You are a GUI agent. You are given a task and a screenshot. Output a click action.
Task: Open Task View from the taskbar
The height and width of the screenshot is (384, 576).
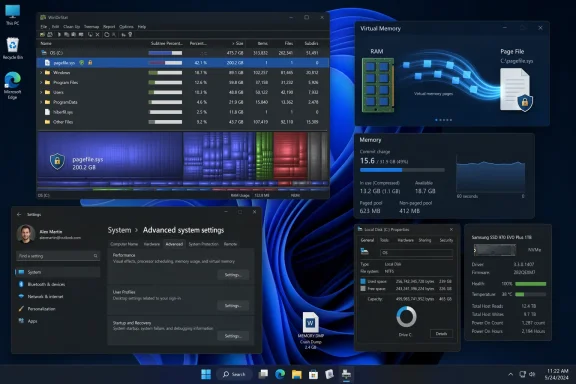[263, 374]
